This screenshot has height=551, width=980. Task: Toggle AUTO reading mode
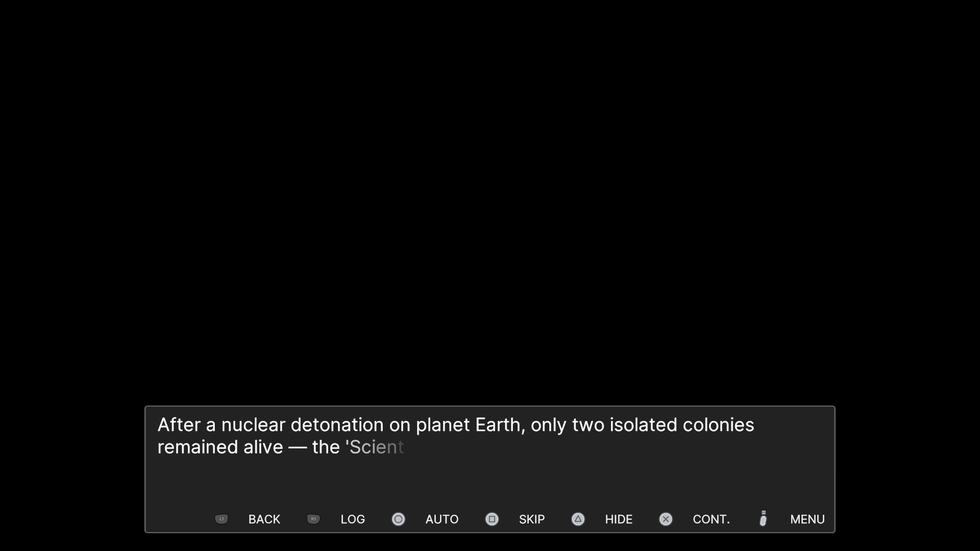[x=442, y=519]
